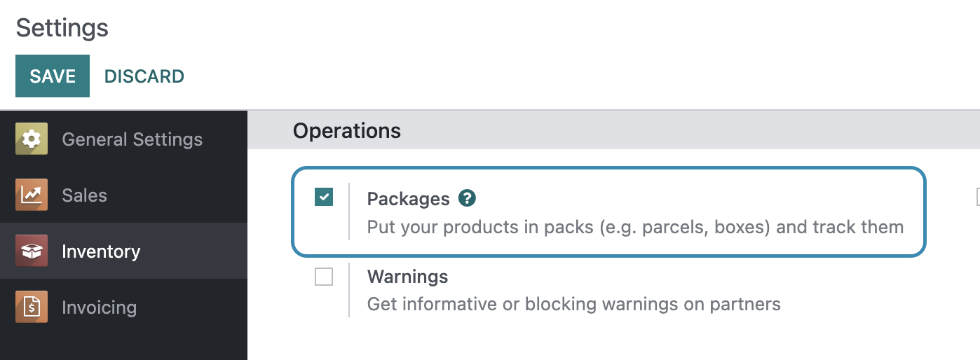The height and width of the screenshot is (360, 980).
Task: Click the Inventory box icon in sidebar
Action: 32,251
